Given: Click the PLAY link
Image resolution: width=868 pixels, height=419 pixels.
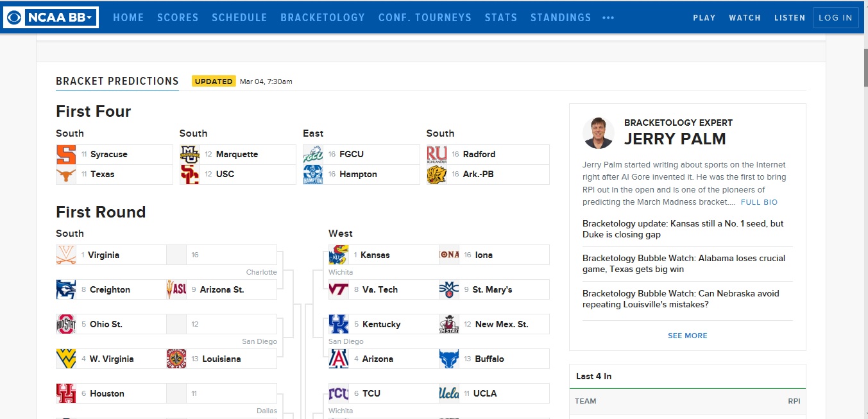Looking at the screenshot, I should point(704,18).
